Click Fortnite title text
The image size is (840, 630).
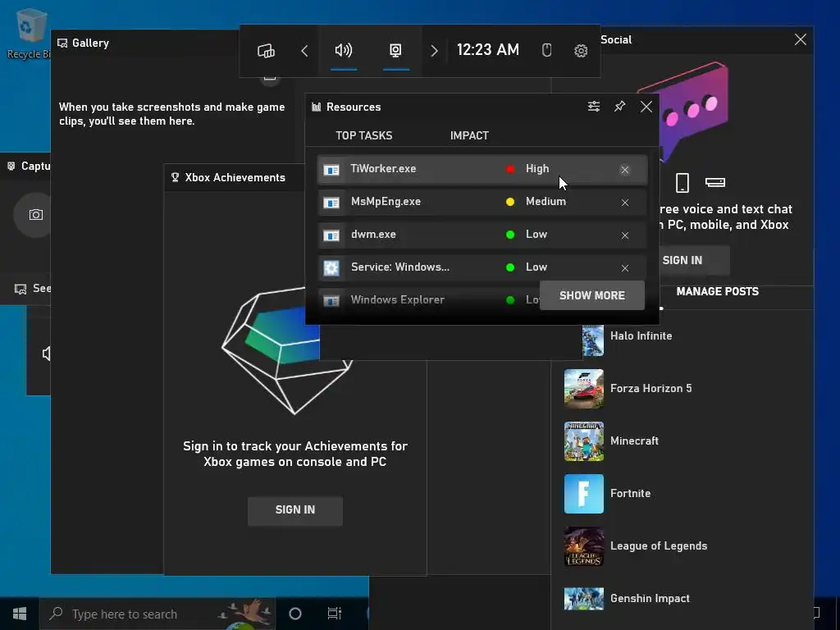[630, 493]
